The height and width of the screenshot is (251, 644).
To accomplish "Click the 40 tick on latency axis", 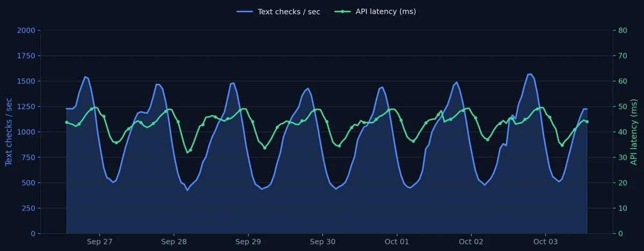I will pos(623,132).
